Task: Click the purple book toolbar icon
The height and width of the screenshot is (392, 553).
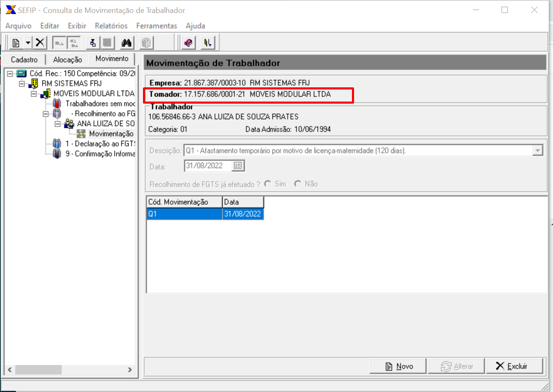Action: 189,43
